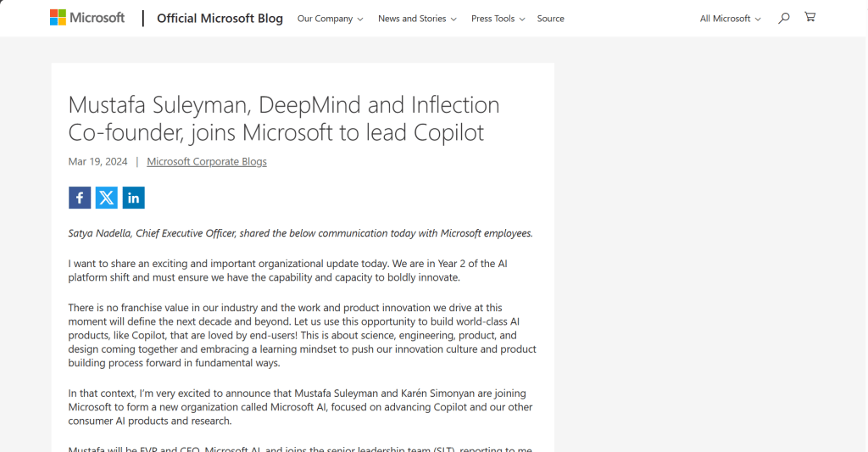Open the search magnifier icon
868x452 pixels.
(784, 18)
